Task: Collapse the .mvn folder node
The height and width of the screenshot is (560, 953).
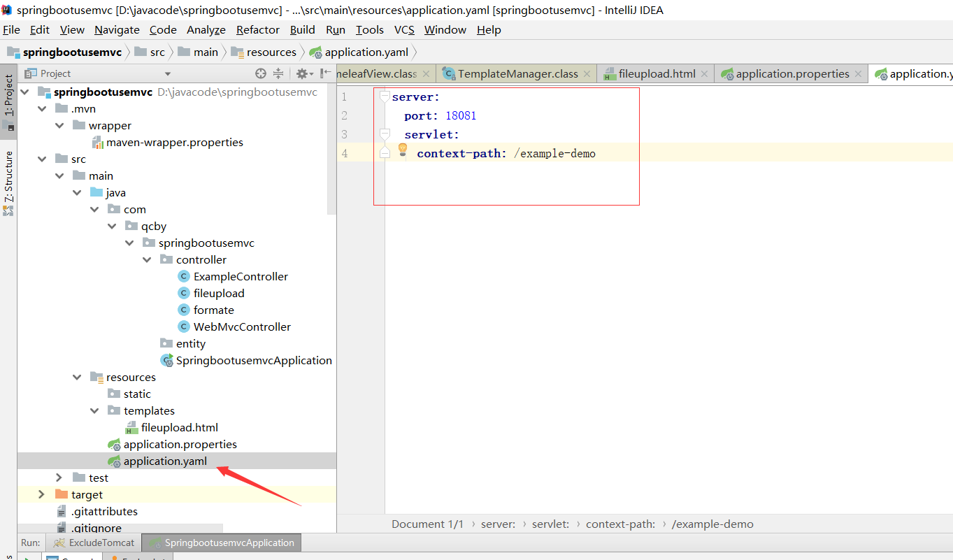Action: tap(42, 108)
